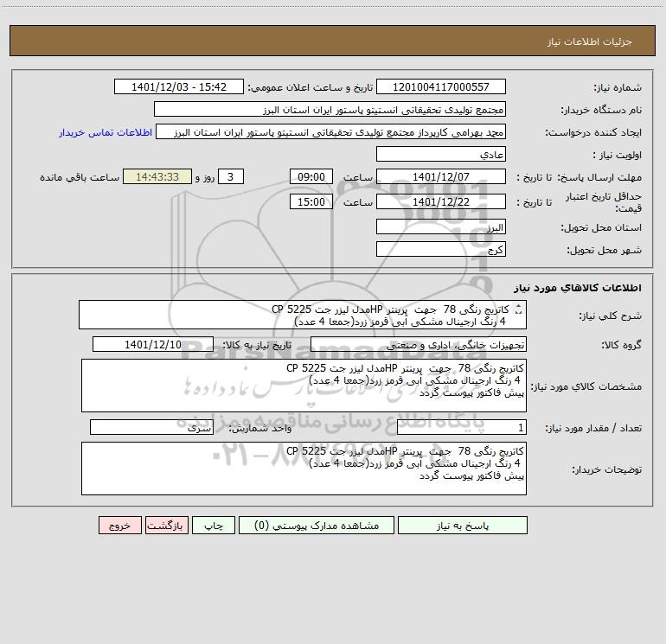Click the validity time field 15:00
666x644 pixels.
tap(311, 201)
